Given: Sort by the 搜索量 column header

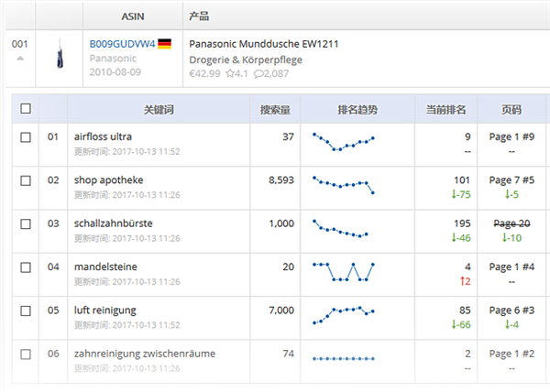Looking at the screenshot, I should pyautogui.click(x=275, y=109).
